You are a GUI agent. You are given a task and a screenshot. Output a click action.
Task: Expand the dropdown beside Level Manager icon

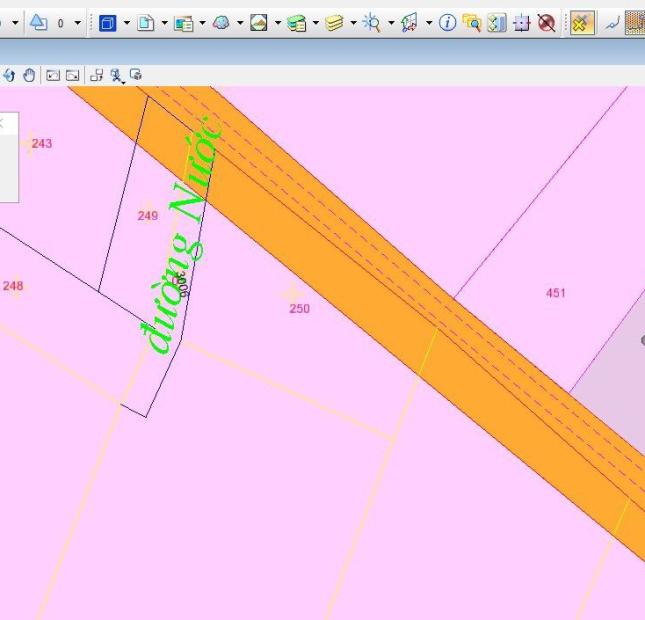coord(316,23)
